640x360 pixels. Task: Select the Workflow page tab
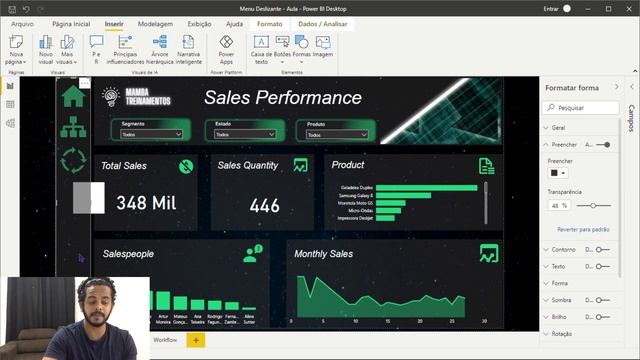[165, 340]
